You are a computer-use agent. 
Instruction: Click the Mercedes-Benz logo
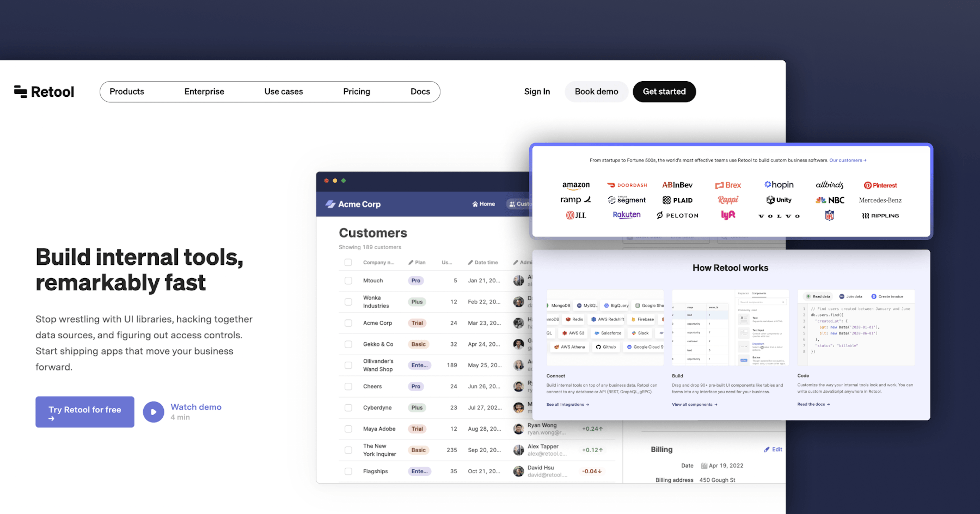click(x=880, y=200)
